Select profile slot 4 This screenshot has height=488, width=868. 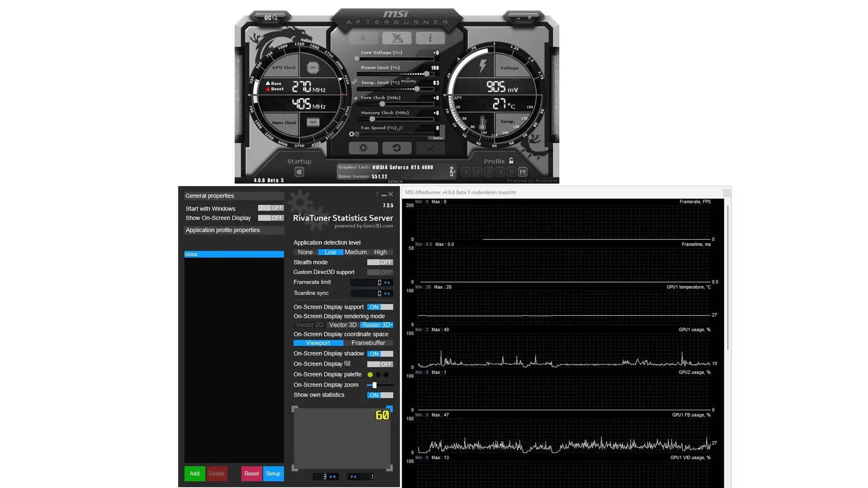point(500,172)
